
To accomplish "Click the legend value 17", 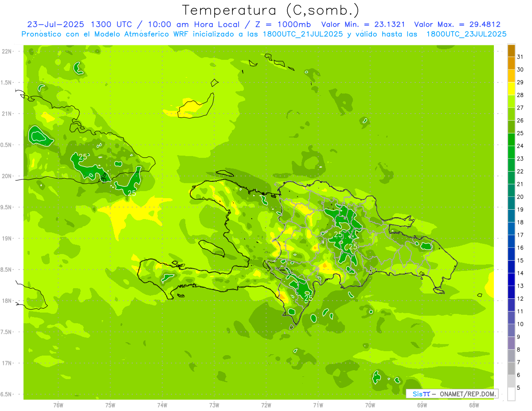I will coord(520,235).
